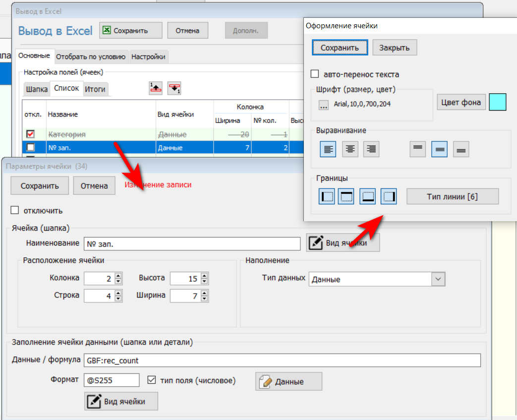
Task: Open the Тип данных dropdown
Action: click(438, 279)
